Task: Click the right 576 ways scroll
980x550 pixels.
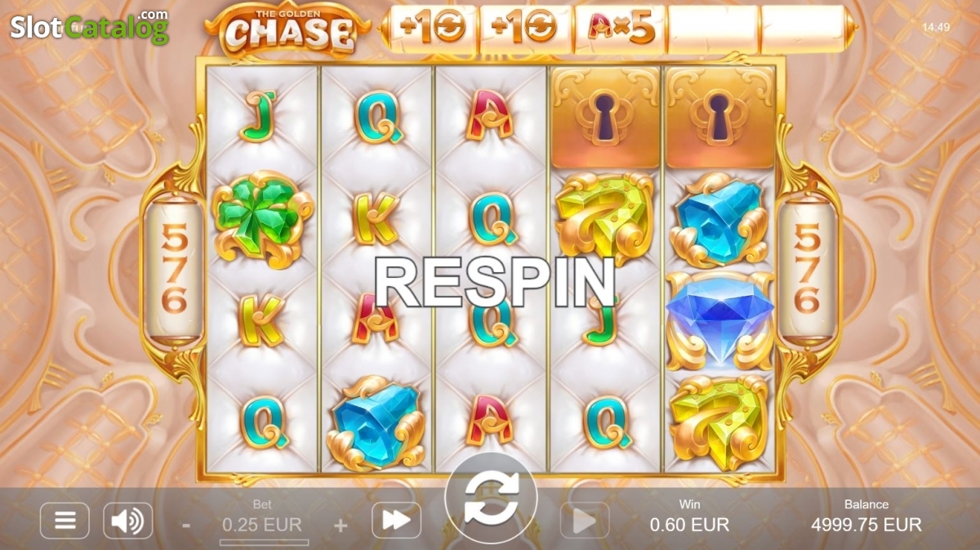Action: [806, 270]
